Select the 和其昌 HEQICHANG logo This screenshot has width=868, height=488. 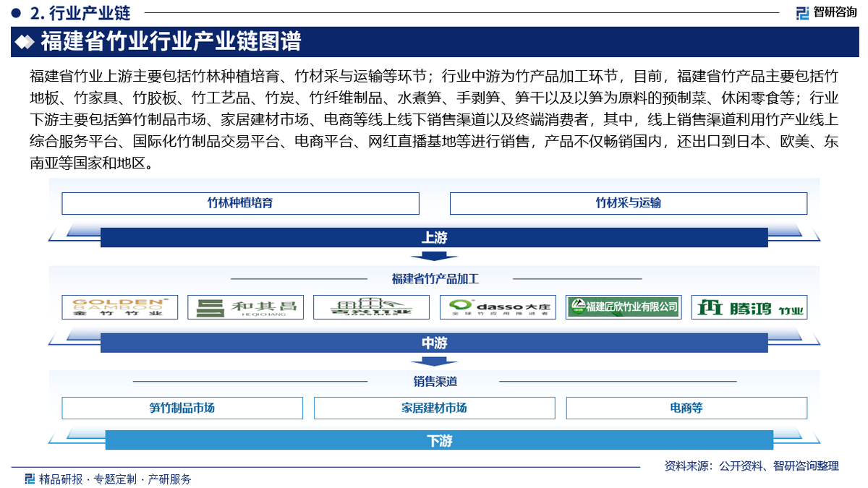click(x=245, y=307)
